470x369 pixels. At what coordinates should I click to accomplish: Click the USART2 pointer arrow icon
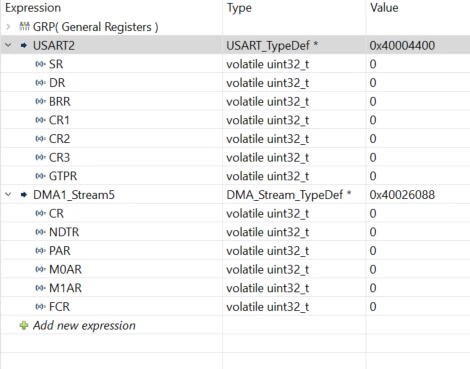(24, 45)
